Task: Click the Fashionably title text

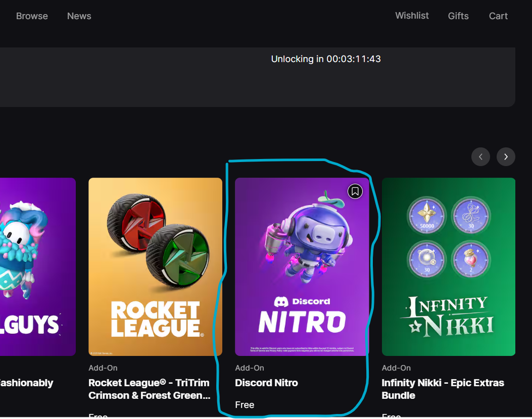Action: coord(26,383)
